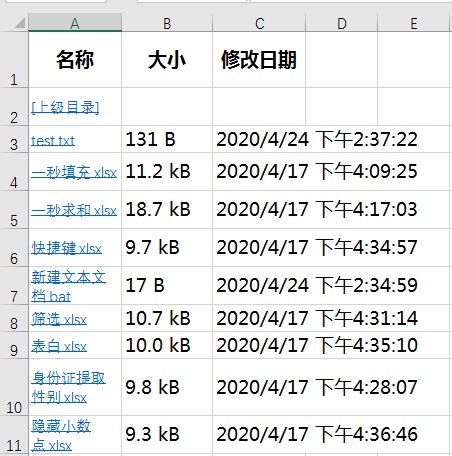This screenshot has height=456, width=452.
Task: Select the 10.0 kB size cell
Action: [x=167, y=345]
